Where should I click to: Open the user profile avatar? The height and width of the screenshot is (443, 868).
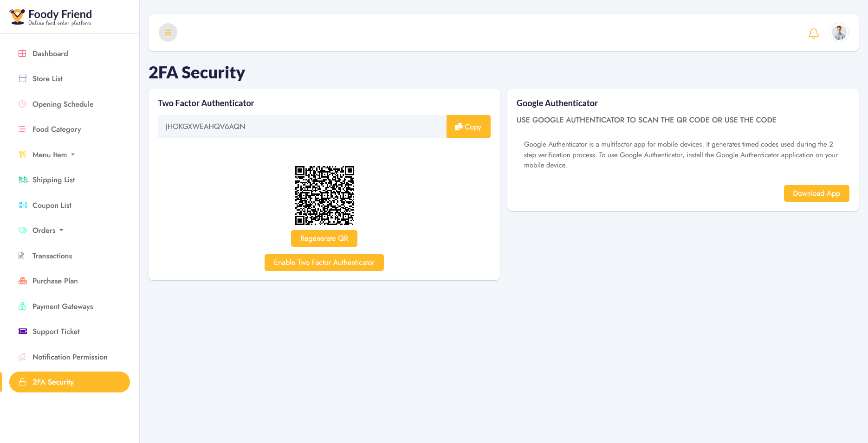pos(839,32)
